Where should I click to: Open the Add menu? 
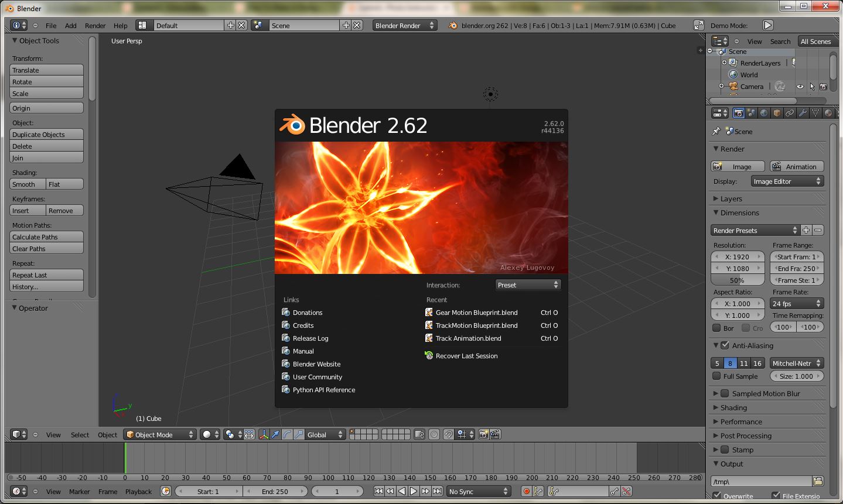point(70,26)
